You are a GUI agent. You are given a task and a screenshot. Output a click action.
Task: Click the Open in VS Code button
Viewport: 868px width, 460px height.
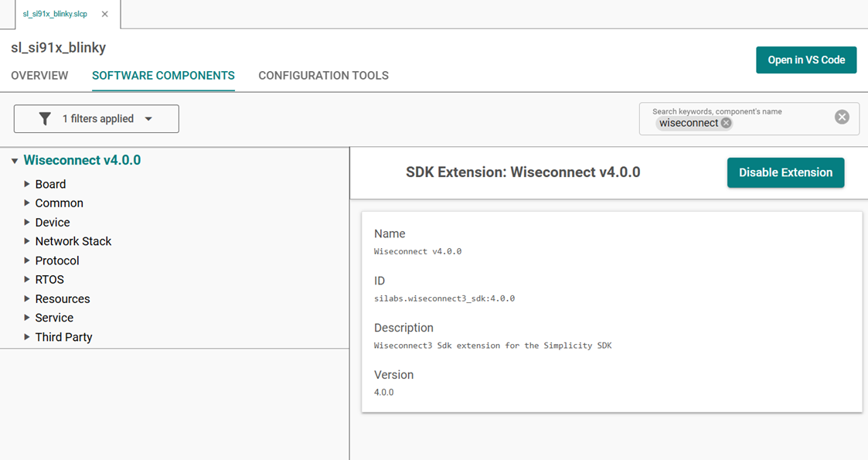click(x=806, y=60)
